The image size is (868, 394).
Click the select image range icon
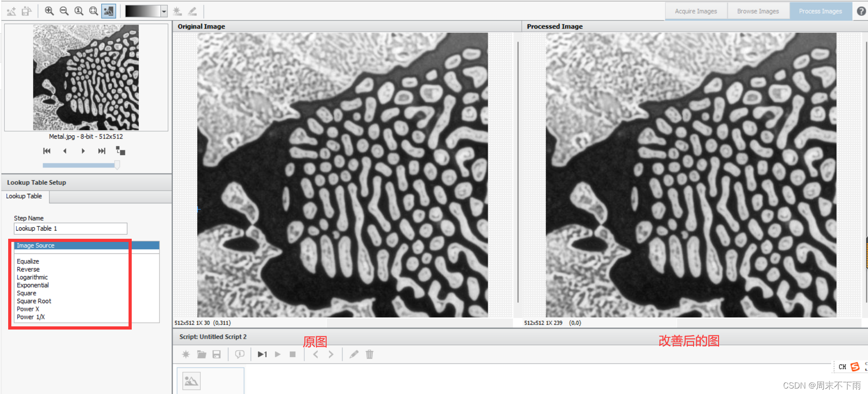[x=120, y=151]
